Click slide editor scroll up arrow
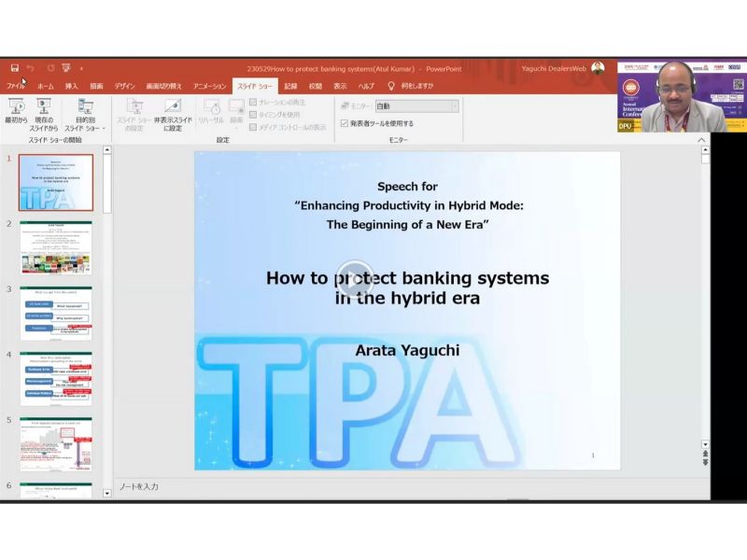 click(x=706, y=149)
